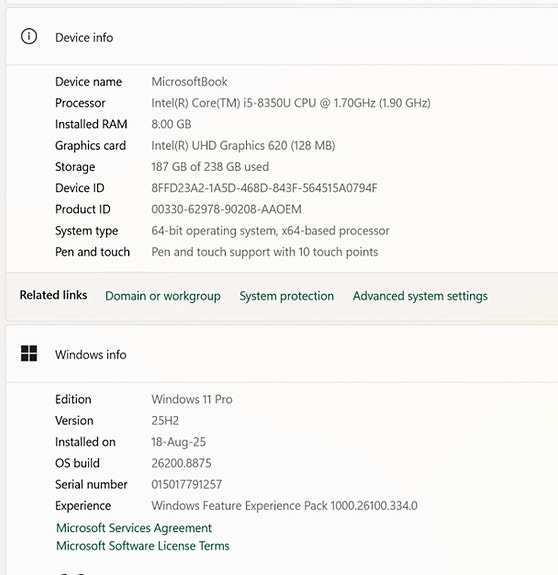Collapse the Windows info section header
Viewport: 558px width, 575px height.
coord(282,354)
